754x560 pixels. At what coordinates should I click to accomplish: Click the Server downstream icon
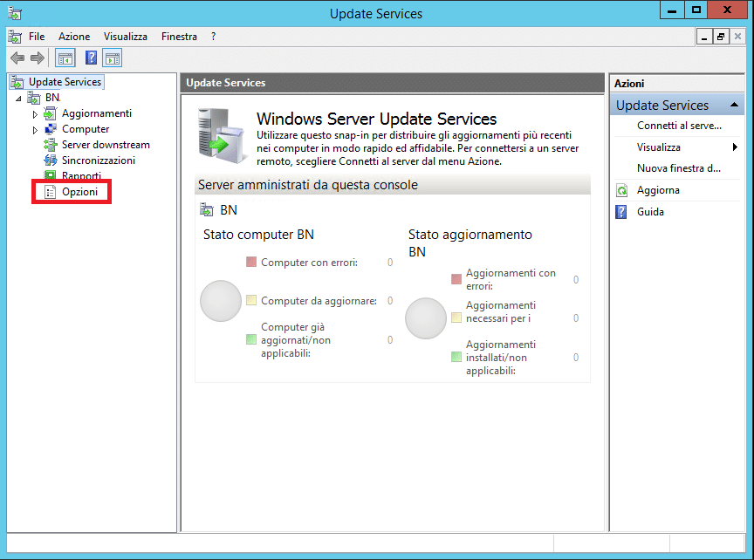coord(50,145)
